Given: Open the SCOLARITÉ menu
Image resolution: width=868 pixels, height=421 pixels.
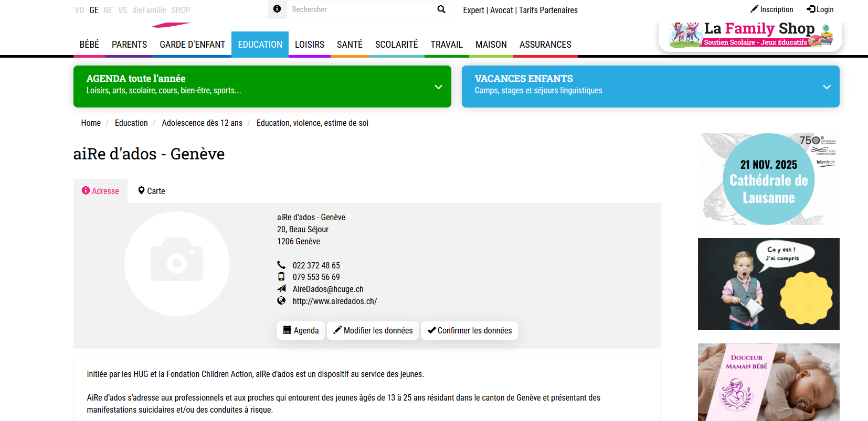Looking at the screenshot, I should [x=396, y=45].
